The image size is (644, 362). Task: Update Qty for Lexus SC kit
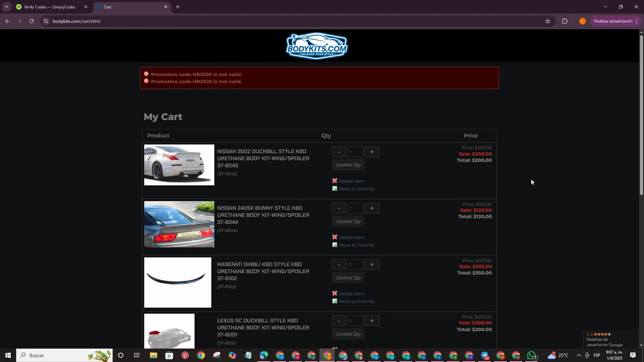[x=348, y=334]
